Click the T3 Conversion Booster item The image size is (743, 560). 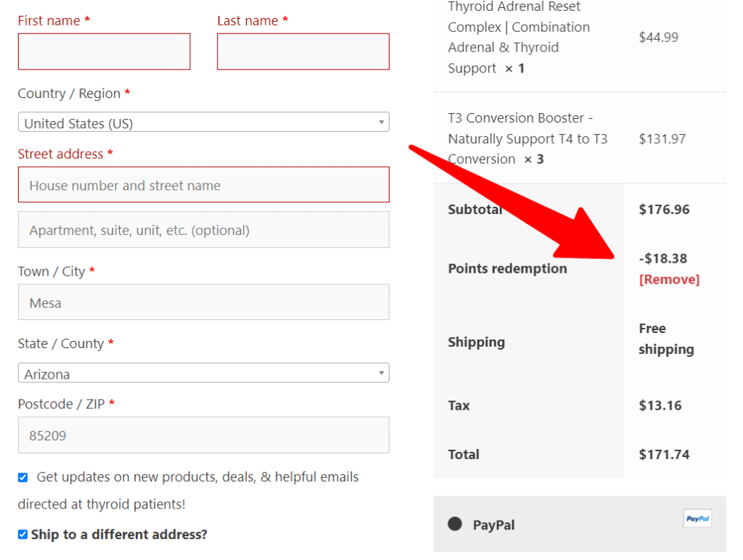[528, 139]
